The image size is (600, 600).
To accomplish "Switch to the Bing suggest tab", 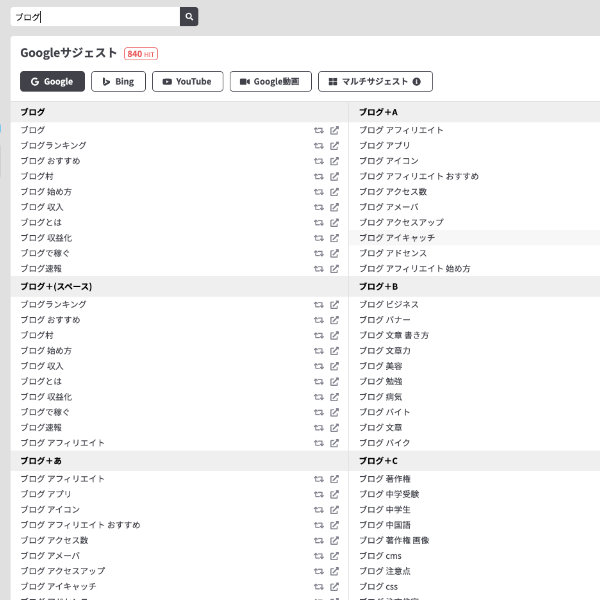I will point(118,82).
